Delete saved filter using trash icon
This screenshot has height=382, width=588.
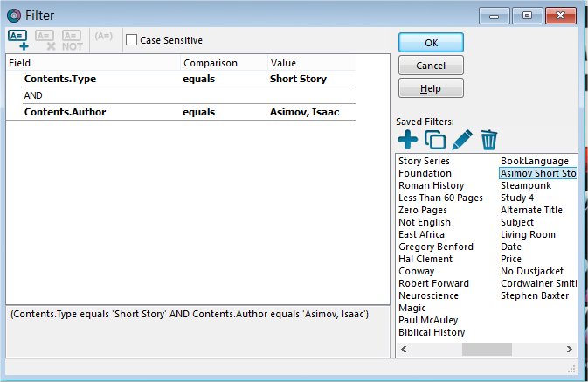489,138
